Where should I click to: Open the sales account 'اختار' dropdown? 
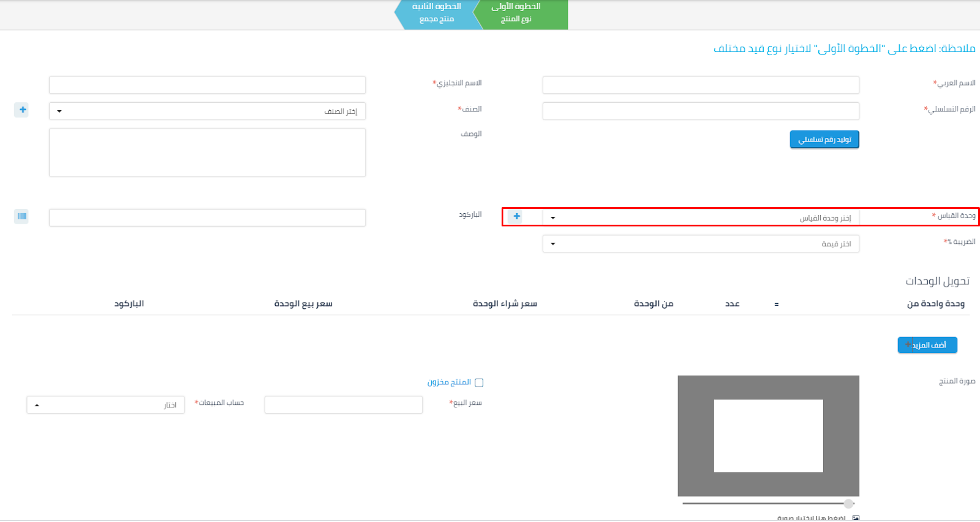(105, 405)
